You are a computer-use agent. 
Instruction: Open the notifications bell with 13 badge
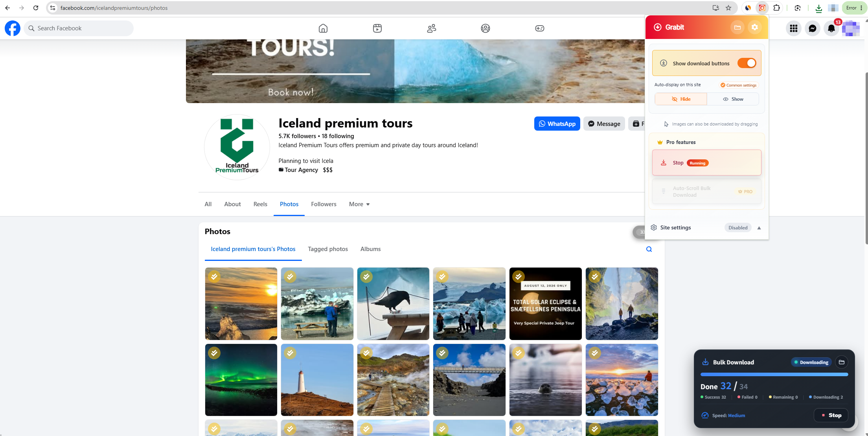831,28
